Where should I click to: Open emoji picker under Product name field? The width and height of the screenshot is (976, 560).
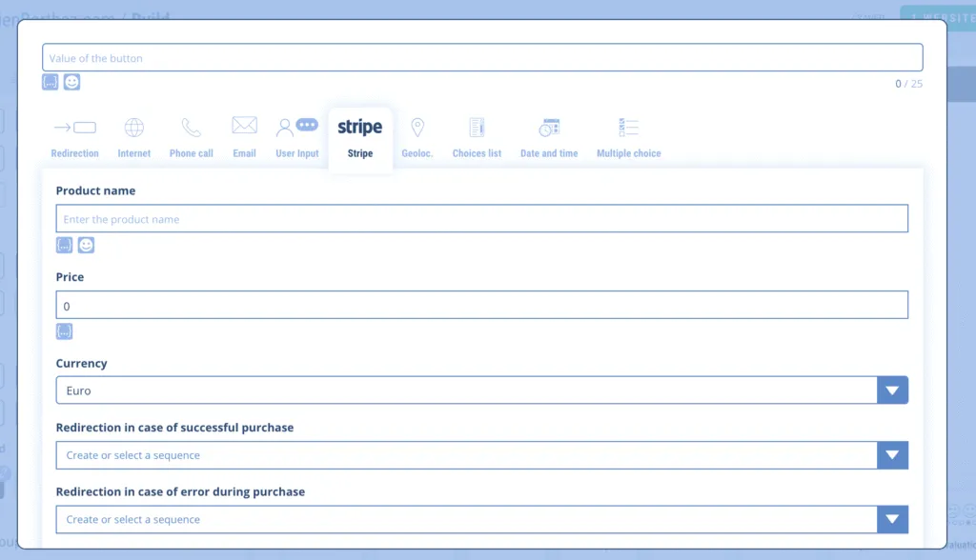(x=86, y=246)
